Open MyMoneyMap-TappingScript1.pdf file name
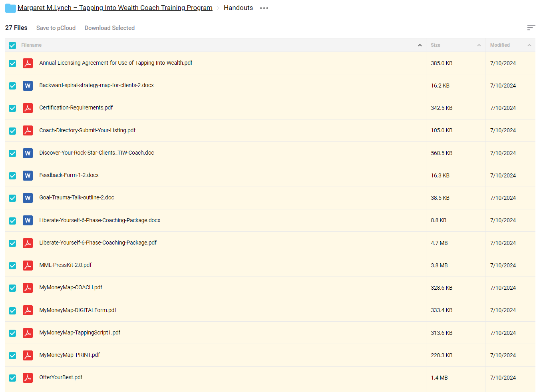The image size is (541, 392). [80, 332]
